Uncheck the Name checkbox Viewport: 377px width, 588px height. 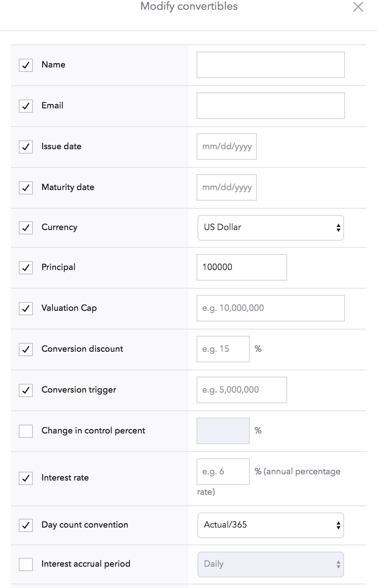point(26,65)
